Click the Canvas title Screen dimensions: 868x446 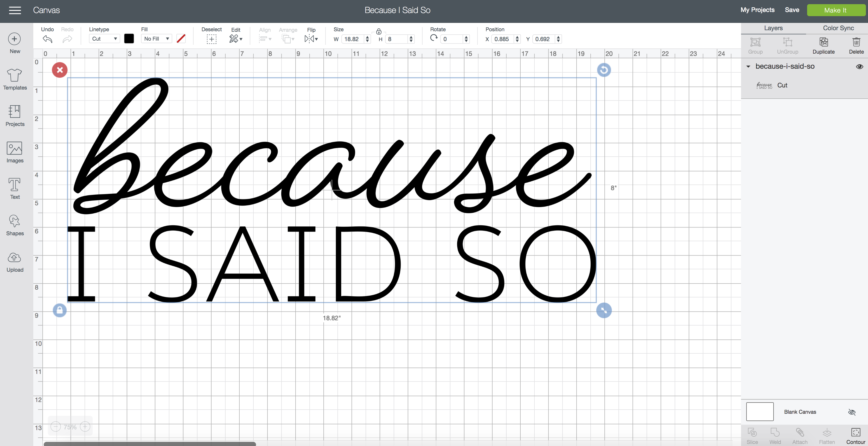click(x=47, y=10)
